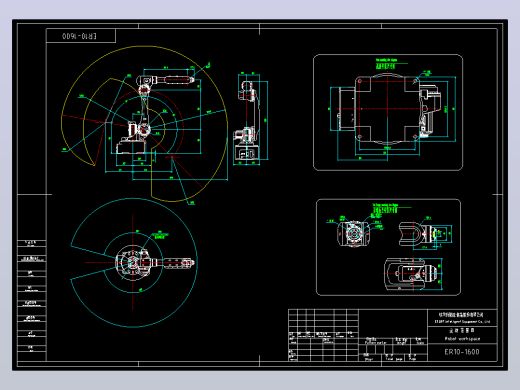520x390 pixels.
Task: Click rounded frame around base mounting view
Action: click(x=388, y=112)
